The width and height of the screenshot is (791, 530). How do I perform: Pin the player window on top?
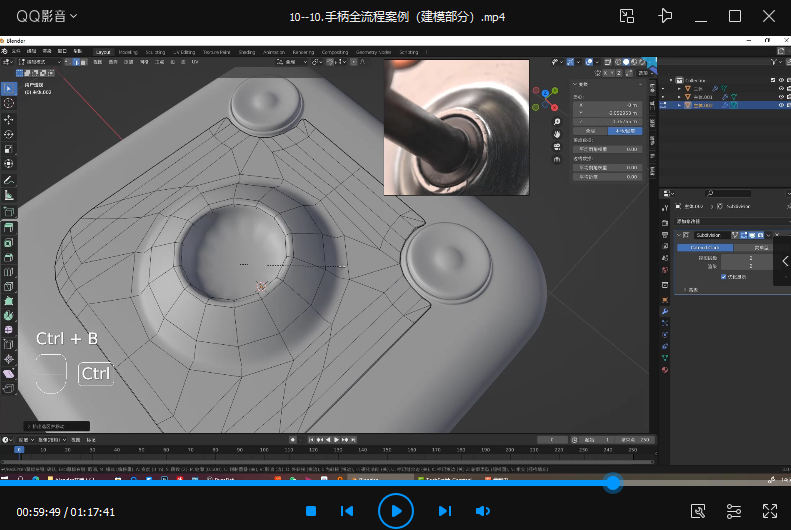point(666,16)
